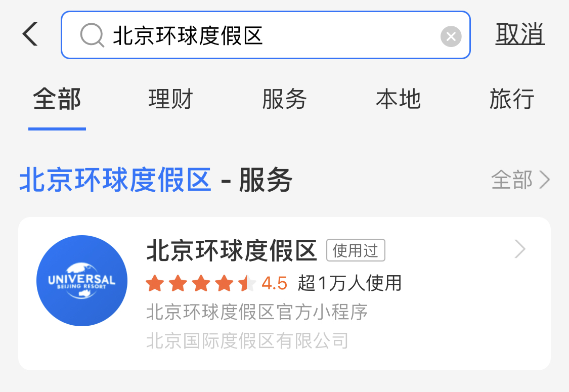569x392 pixels.
Task: Switch to the 理财 tab
Action: (x=170, y=99)
